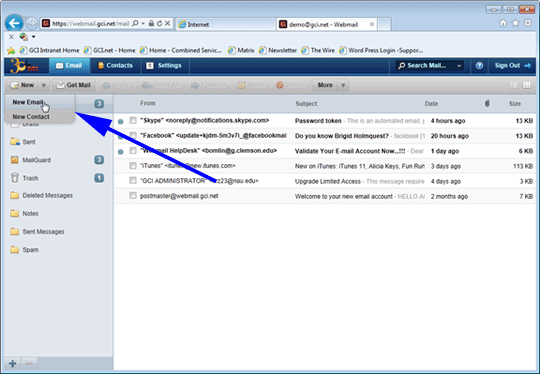The width and height of the screenshot is (540, 374).
Task: Open the Notes folder
Action: [x=30, y=214]
